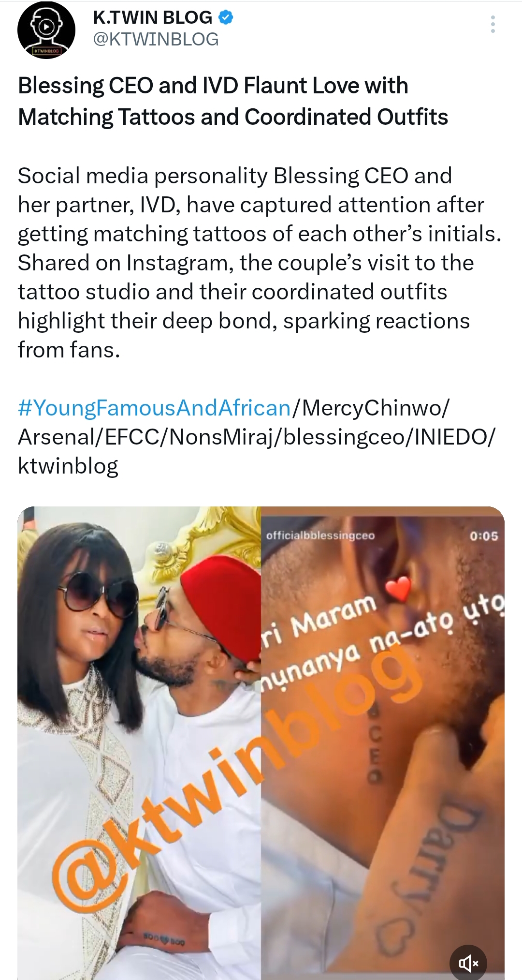Play the tattoo clip on the right
The width and height of the screenshot is (522, 980).
[x=383, y=743]
